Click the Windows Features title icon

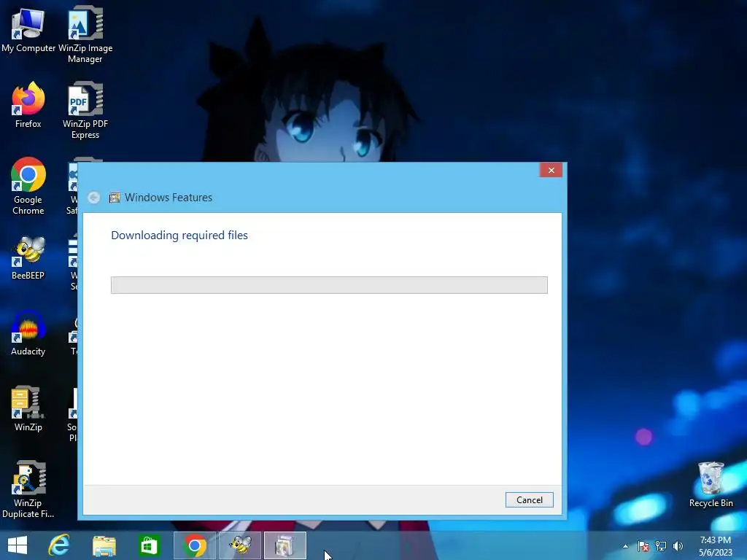(115, 198)
